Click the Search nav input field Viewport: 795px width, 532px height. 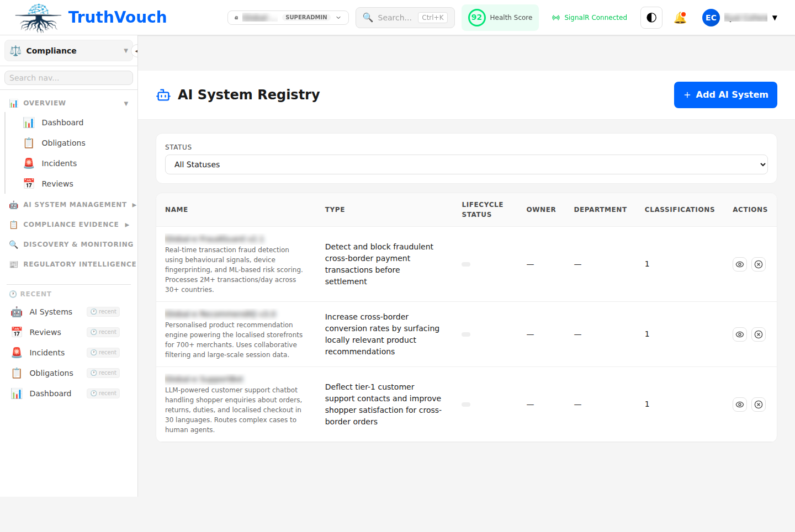pos(68,77)
